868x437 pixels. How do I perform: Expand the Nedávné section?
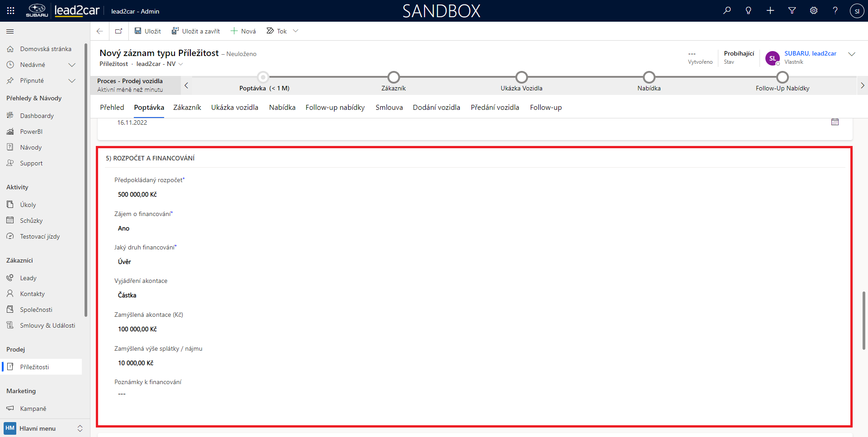click(71, 65)
